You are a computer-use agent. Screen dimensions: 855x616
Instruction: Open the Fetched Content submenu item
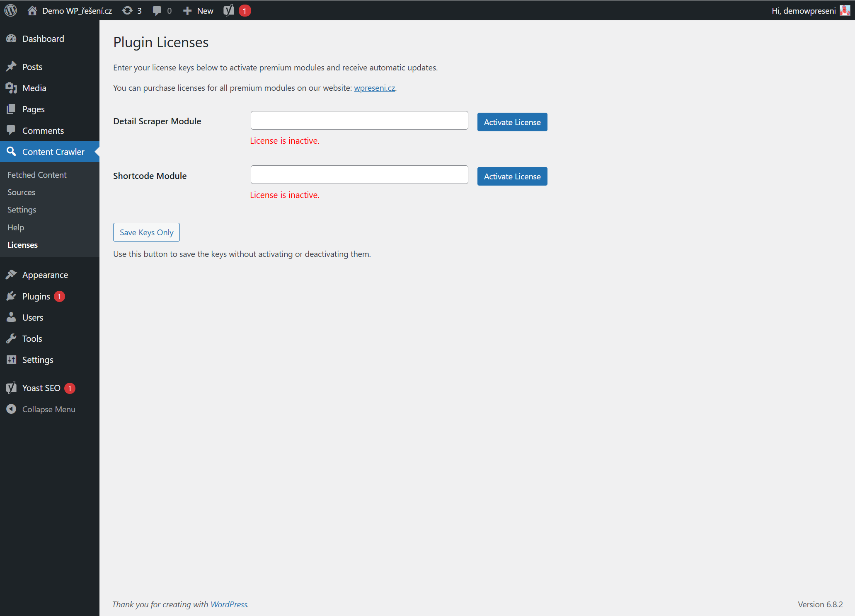pos(37,175)
